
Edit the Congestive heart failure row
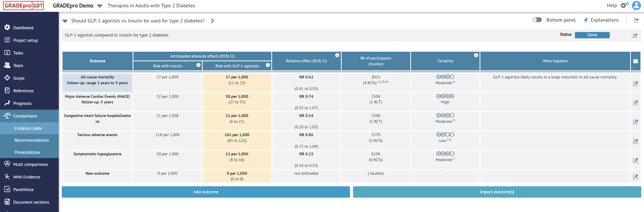(x=635, y=122)
